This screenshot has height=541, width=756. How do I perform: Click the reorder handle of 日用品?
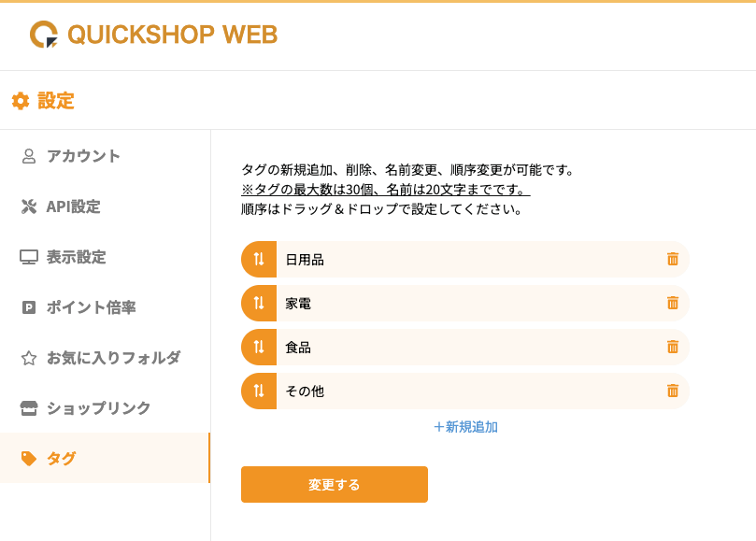pyautogui.click(x=259, y=260)
